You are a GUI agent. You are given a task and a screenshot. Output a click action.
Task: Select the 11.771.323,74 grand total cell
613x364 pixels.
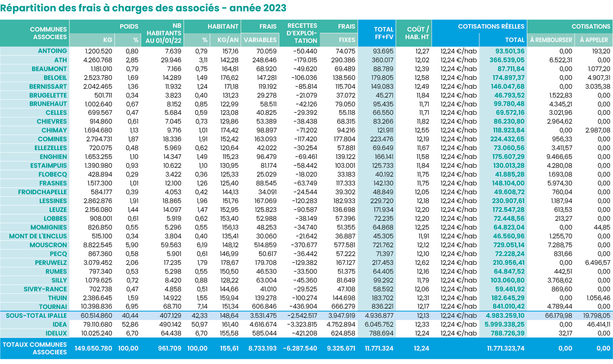point(505,348)
